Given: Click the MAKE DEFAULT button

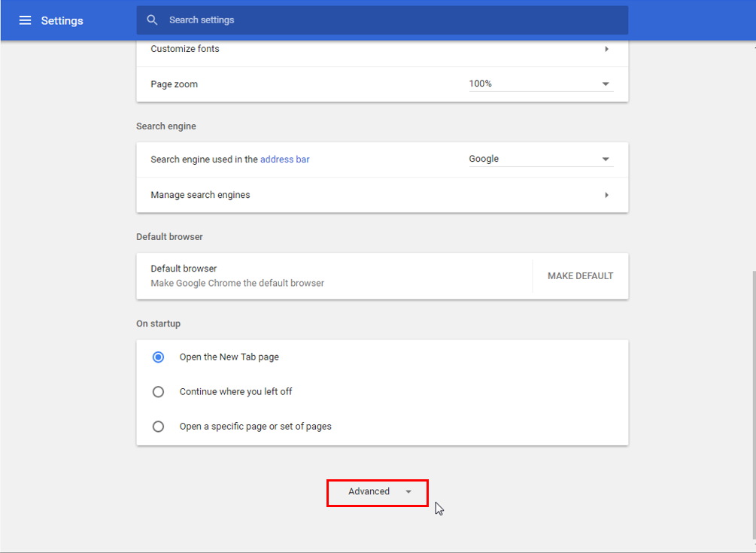Looking at the screenshot, I should click(x=580, y=276).
